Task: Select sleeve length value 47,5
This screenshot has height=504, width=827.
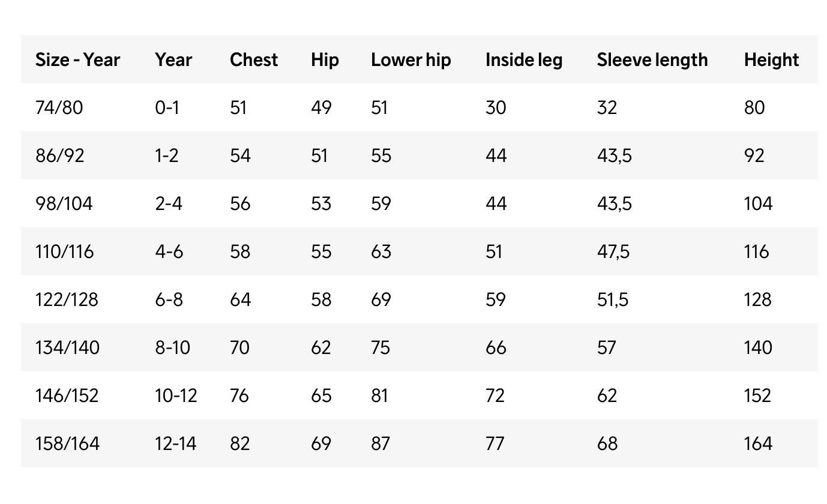Action: click(613, 252)
